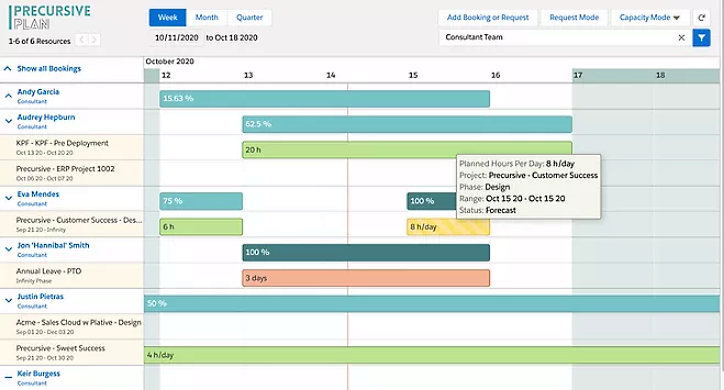This screenshot has width=724, height=390.
Task: Open Audrey Hepburn resource link
Action: click(46, 117)
